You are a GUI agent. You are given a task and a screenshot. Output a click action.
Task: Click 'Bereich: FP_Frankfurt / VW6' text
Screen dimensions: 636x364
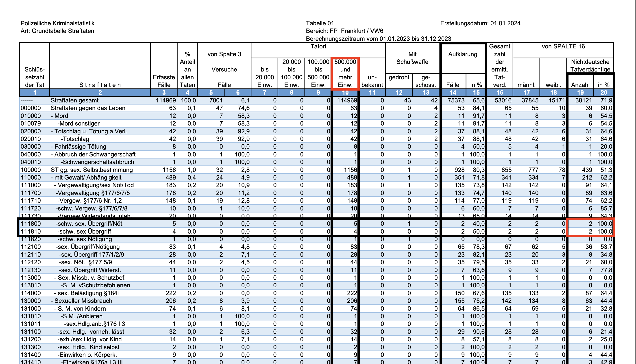(x=344, y=31)
